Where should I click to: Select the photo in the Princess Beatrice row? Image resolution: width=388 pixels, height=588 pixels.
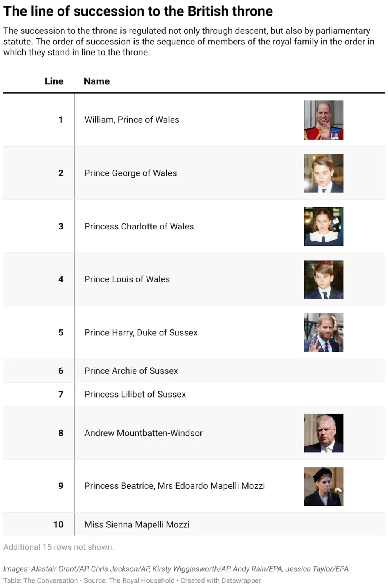[x=324, y=487]
